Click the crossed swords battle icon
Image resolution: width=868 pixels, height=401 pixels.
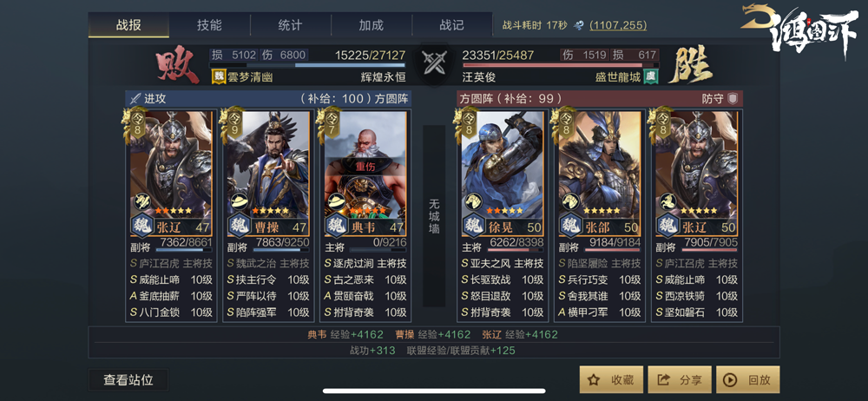click(434, 62)
